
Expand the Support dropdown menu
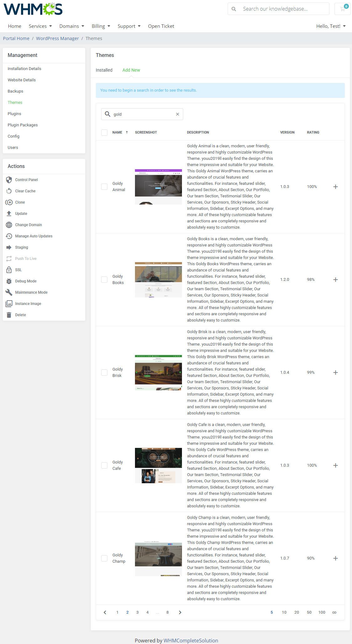tap(129, 26)
